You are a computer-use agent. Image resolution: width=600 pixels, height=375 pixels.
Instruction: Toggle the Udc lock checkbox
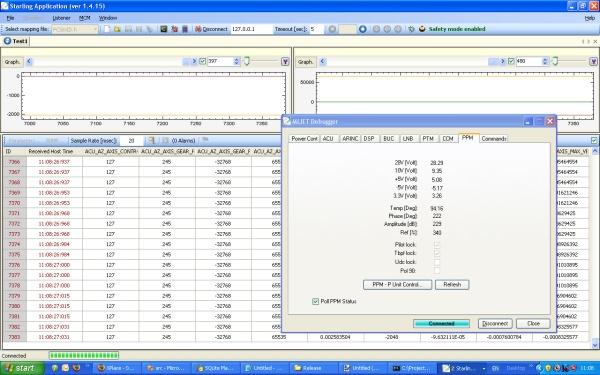pyautogui.click(x=437, y=262)
